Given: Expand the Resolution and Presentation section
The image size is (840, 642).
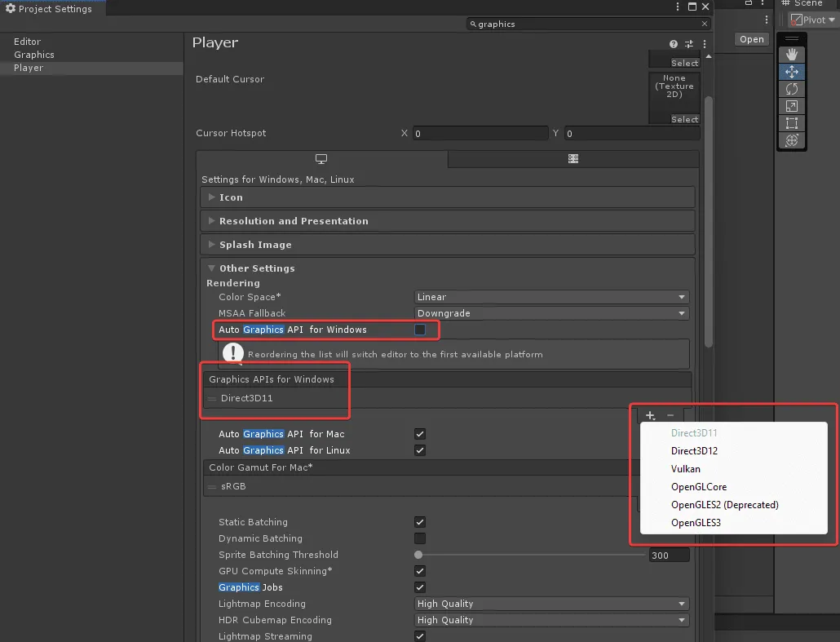Looking at the screenshot, I should tap(294, 221).
